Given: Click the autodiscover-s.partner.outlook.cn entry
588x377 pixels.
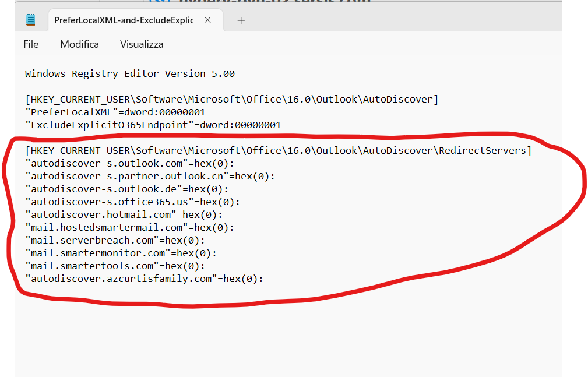Looking at the screenshot, I should click(x=150, y=177).
